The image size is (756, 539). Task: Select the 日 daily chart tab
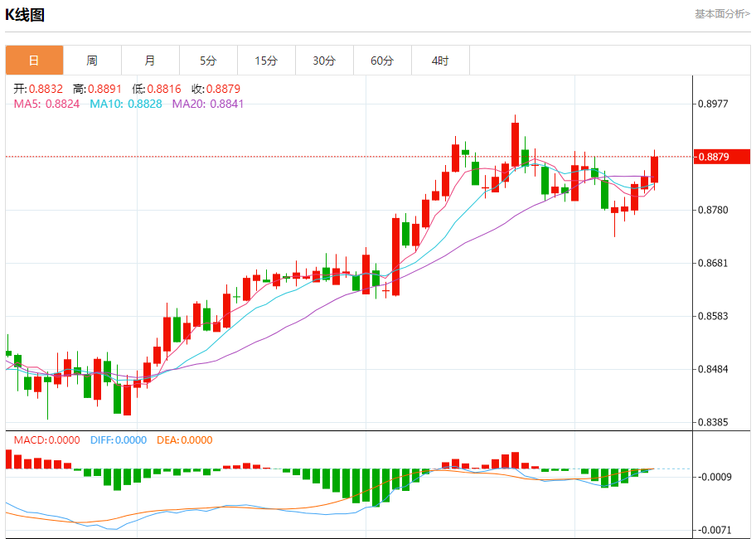[x=34, y=61]
